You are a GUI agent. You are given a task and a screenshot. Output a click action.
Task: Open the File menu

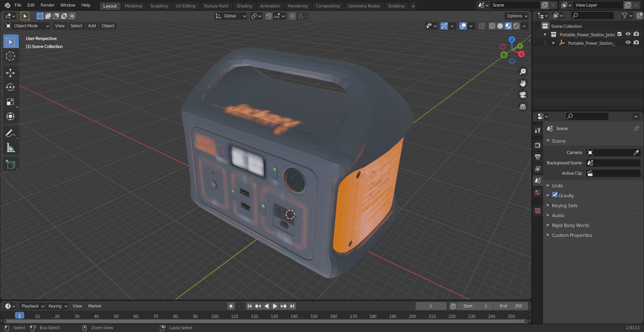(x=18, y=5)
